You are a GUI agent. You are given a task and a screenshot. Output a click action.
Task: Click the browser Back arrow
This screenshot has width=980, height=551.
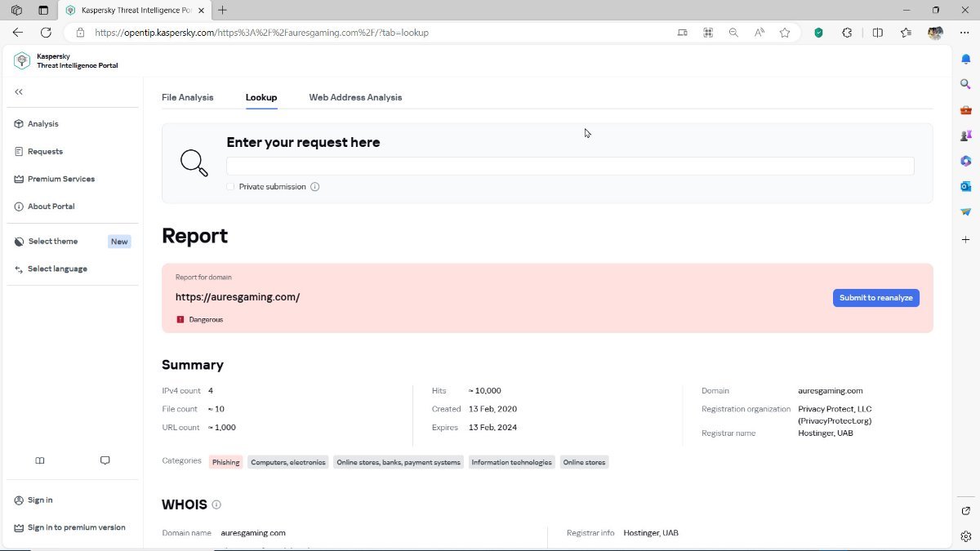click(18, 33)
